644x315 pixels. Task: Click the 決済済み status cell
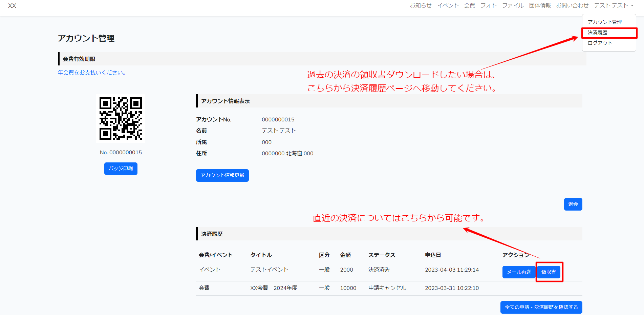coord(379,270)
